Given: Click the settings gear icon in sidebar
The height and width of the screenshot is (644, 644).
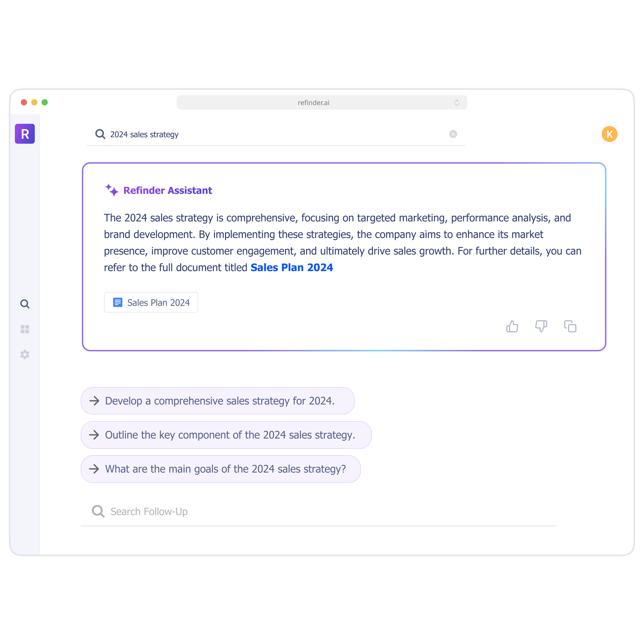Looking at the screenshot, I should [x=25, y=355].
